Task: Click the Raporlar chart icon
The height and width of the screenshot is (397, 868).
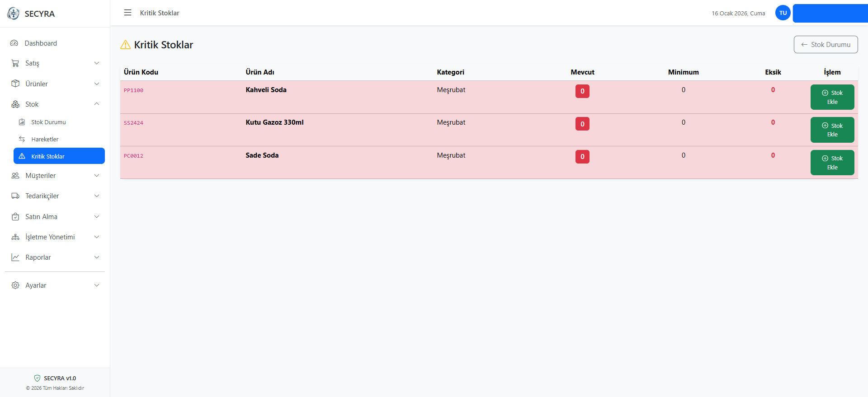Action: (15, 257)
